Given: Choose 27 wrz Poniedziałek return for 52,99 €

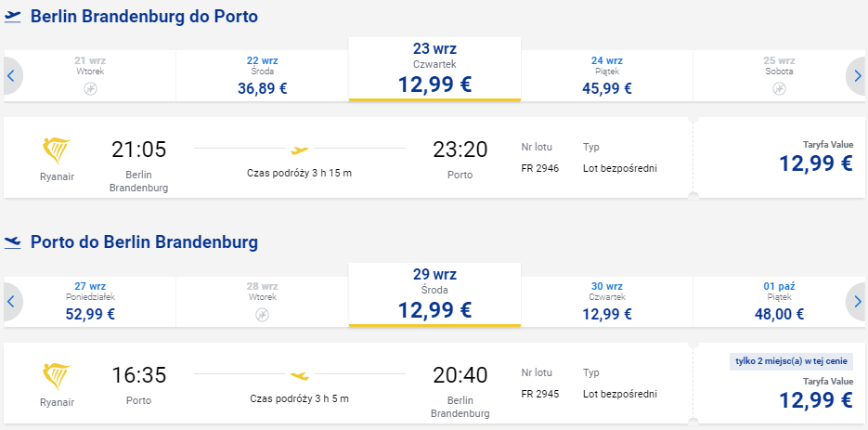Looking at the screenshot, I should (x=90, y=302).
